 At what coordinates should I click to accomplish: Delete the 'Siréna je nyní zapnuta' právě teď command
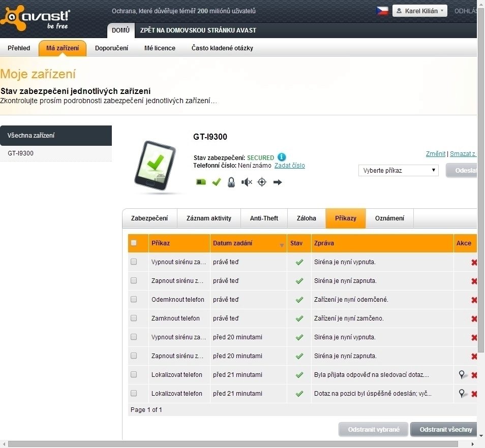click(x=474, y=281)
